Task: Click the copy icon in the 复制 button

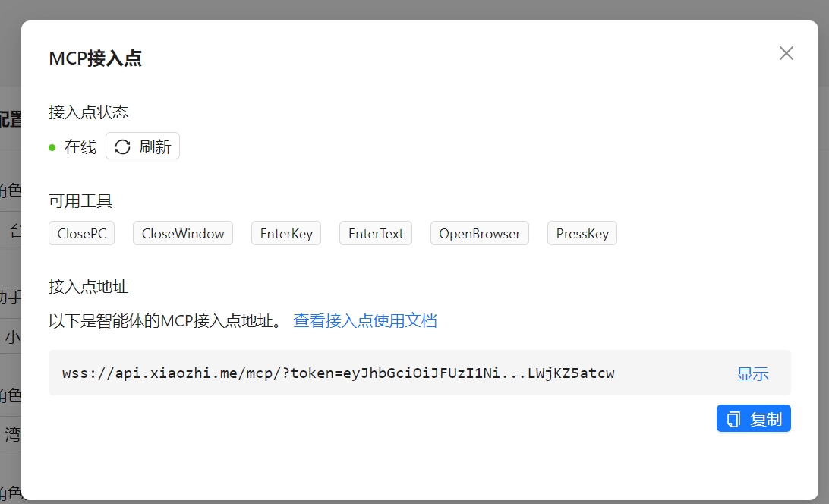Action: coord(733,419)
